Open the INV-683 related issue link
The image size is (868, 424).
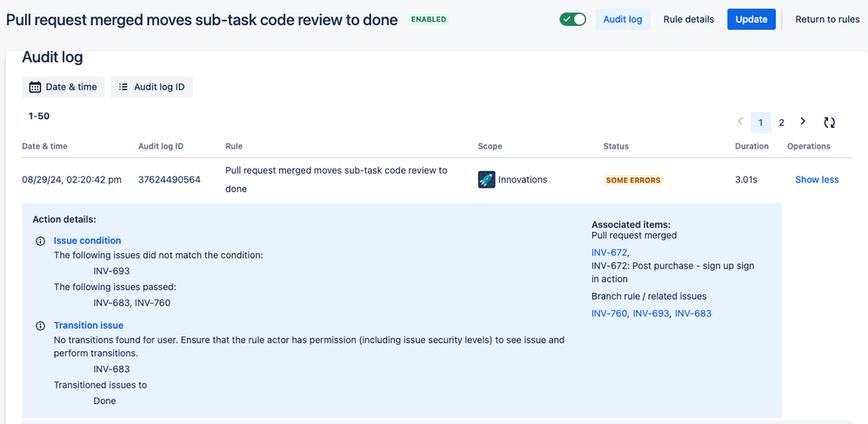point(693,314)
